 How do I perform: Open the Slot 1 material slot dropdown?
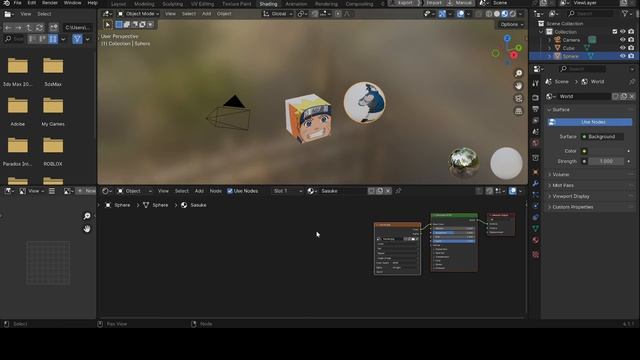pos(288,191)
